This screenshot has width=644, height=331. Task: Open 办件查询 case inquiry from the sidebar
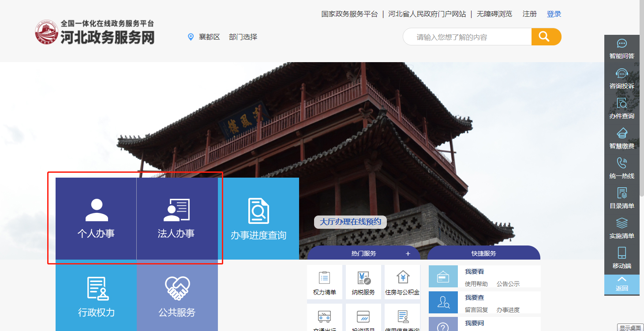pyautogui.click(x=622, y=108)
